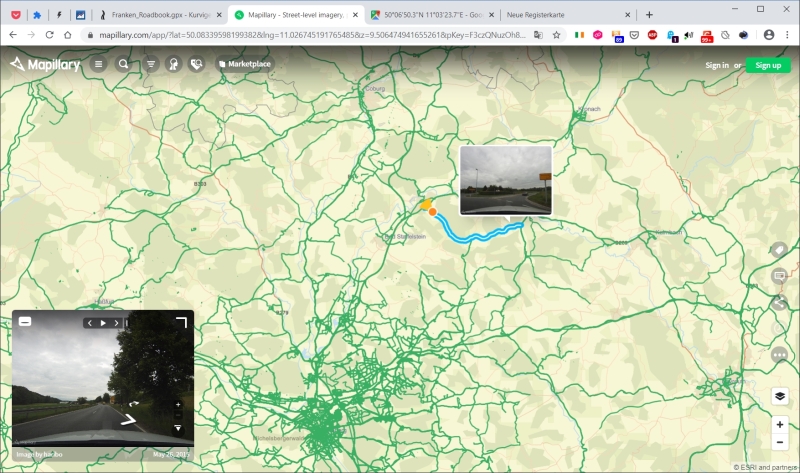This screenshot has height=473, width=800.
Task: Click the tag editor icon on right sidebar
Action: coord(779,250)
